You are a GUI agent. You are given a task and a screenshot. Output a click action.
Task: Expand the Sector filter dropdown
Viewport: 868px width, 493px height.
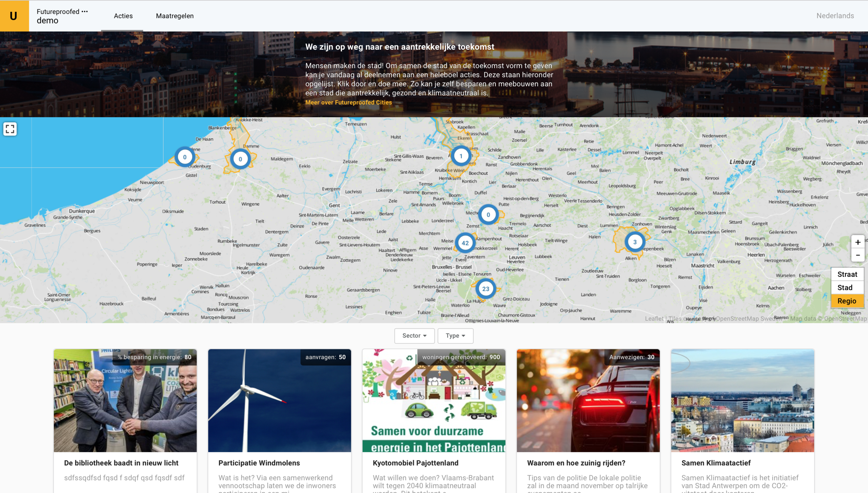(x=414, y=336)
